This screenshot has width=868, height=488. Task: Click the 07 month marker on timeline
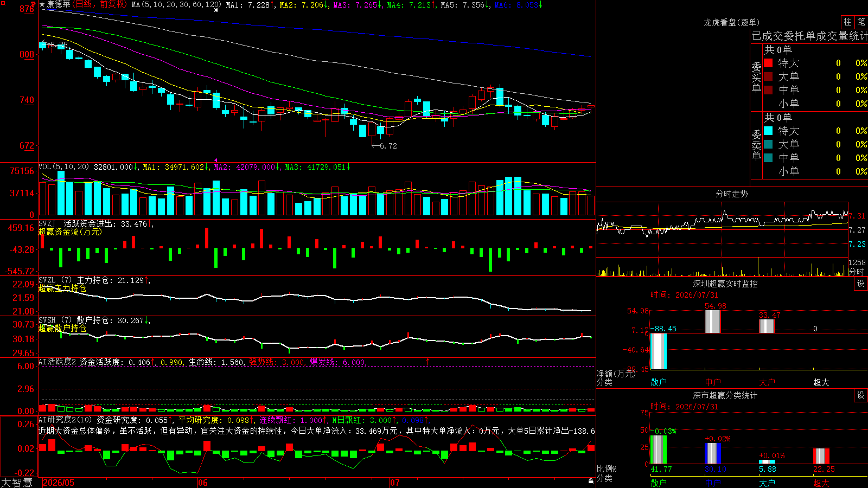[x=395, y=483]
